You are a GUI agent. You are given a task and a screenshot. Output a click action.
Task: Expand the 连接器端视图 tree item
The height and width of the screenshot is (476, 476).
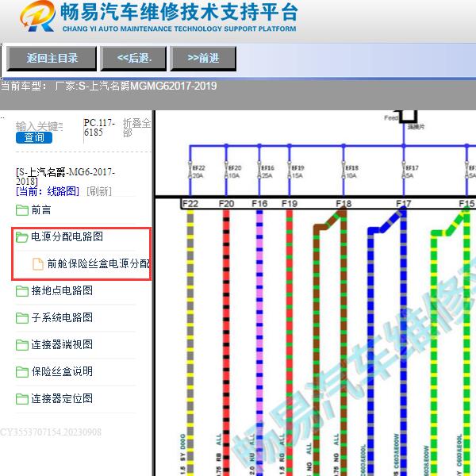coord(62,345)
